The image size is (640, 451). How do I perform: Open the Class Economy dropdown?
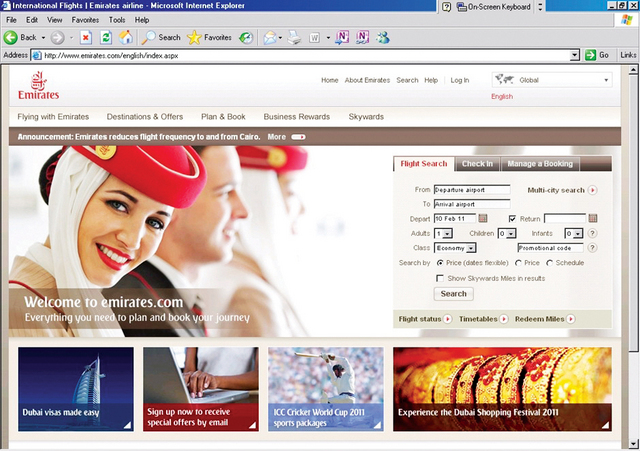pos(471,248)
